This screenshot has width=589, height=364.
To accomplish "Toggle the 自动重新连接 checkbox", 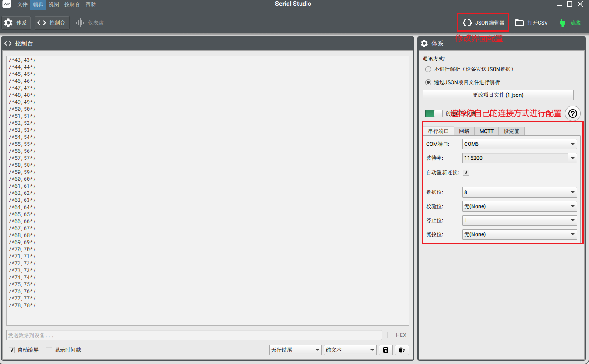I will (466, 173).
